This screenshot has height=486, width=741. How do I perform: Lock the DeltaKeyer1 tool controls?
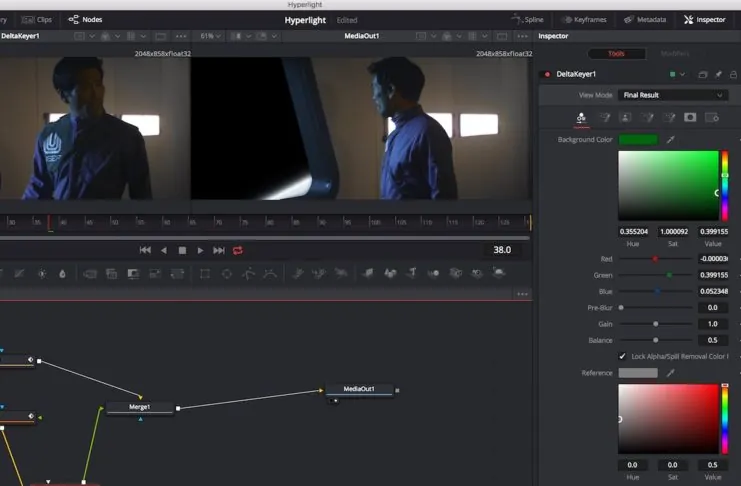734,74
